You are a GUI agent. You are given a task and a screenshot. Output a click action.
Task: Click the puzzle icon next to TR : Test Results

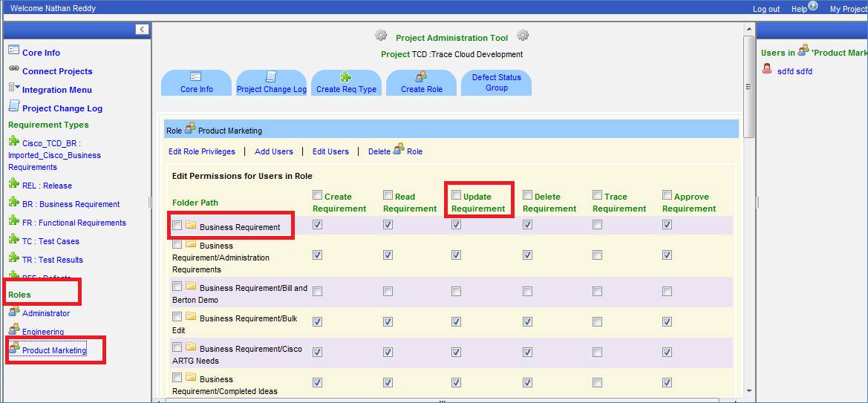point(14,258)
